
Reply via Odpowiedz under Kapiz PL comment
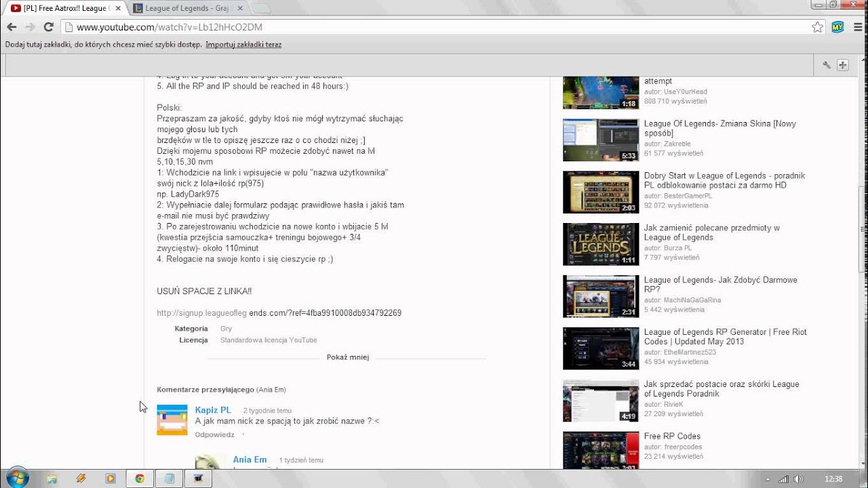(x=214, y=434)
